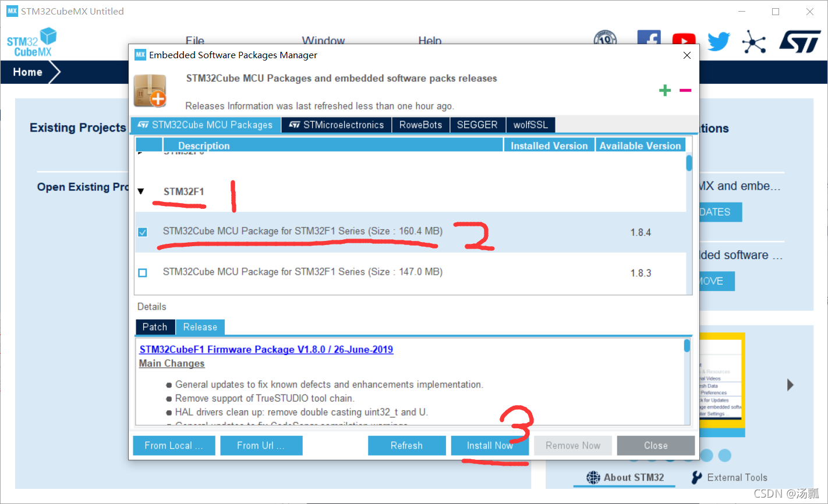The width and height of the screenshot is (828, 504).
Task: Click the Home breadcrumb
Action: [27, 72]
